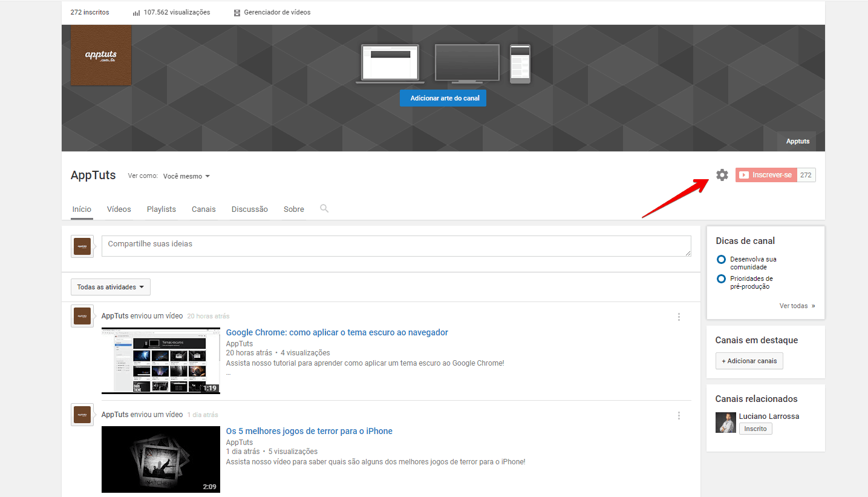Click 107.562 visualizações statistic

(x=177, y=12)
